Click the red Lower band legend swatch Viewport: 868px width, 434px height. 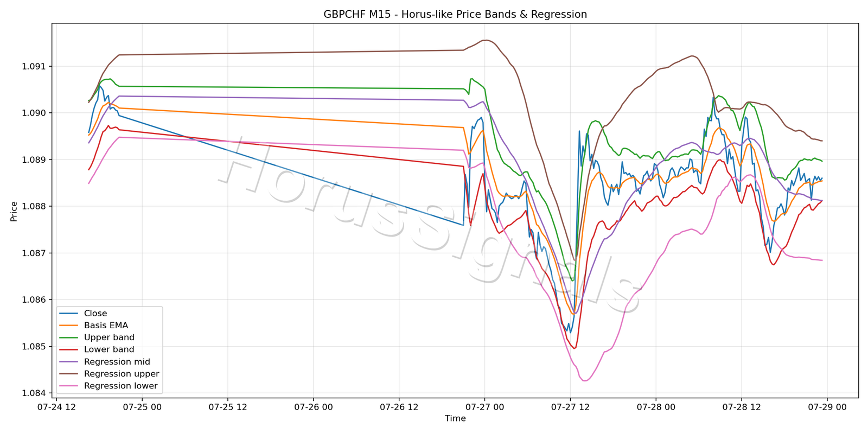pos(68,350)
